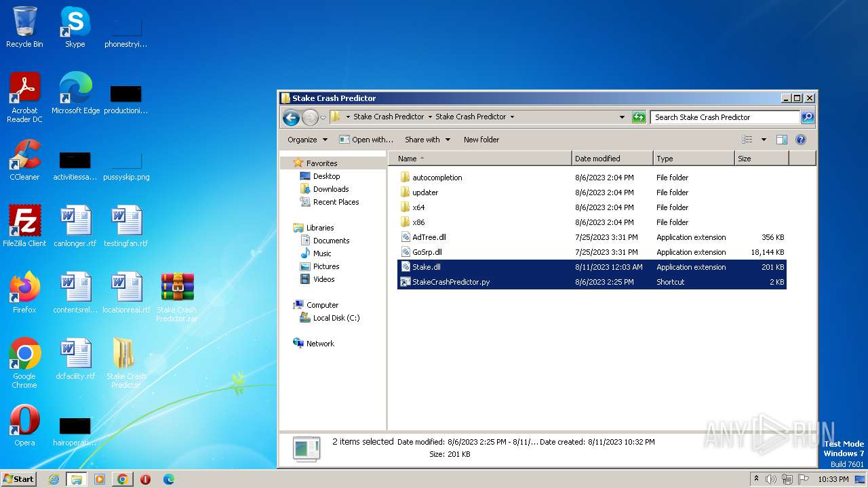Open Internet Explorer from taskbar

[x=54, y=479]
